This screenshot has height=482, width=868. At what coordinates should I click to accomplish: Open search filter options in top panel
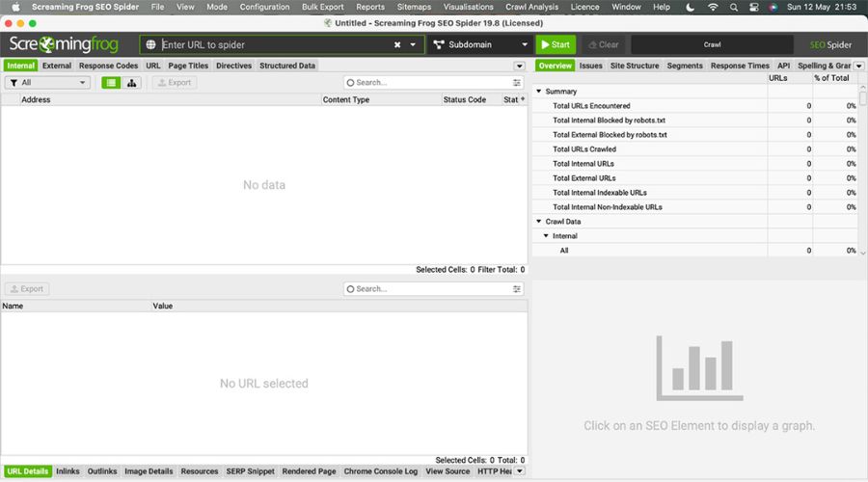click(517, 83)
